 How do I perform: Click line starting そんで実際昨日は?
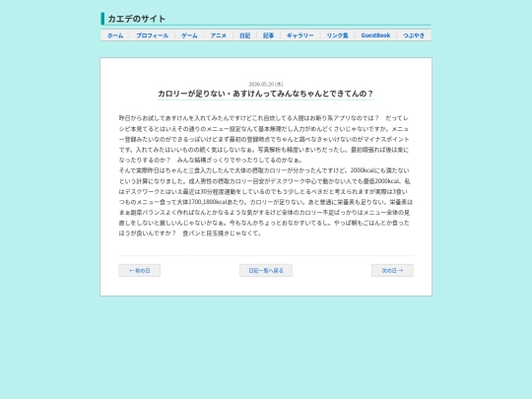click(x=264, y=170)
